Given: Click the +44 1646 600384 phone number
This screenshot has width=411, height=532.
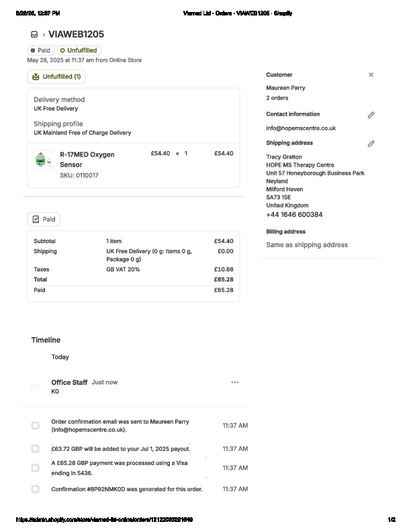Looking at the screenshot, I should tap(294, 215).
